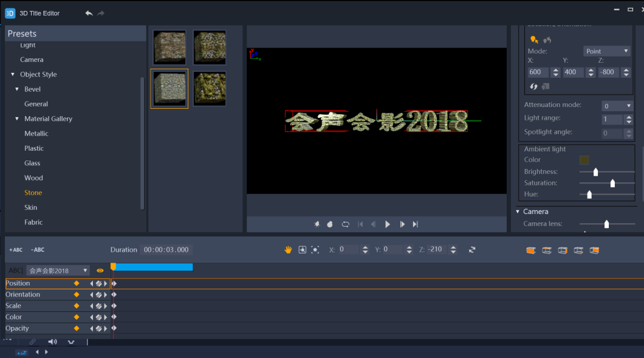Choose the second cube face icon
This screenshot has height=358, width=644.
[547, 250]
